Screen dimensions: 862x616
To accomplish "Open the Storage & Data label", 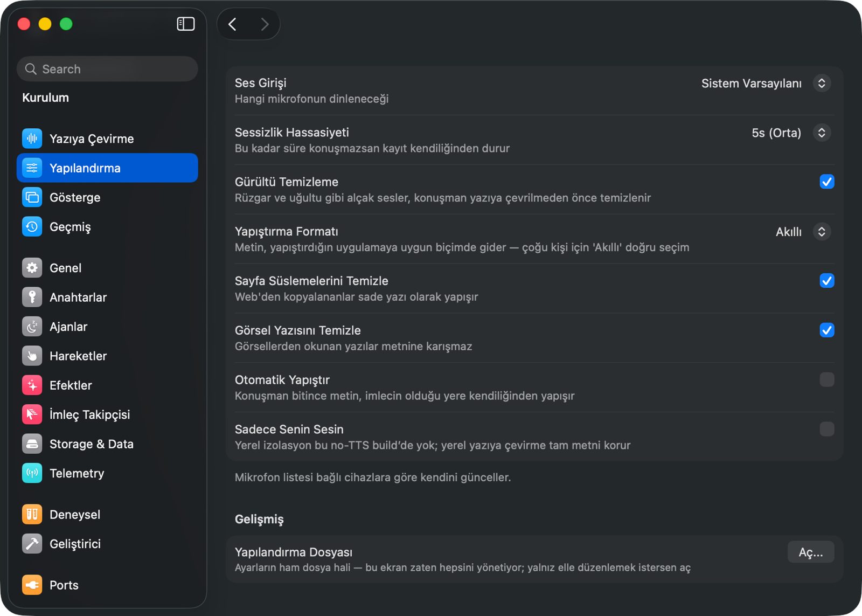I will tap(92, 444).
